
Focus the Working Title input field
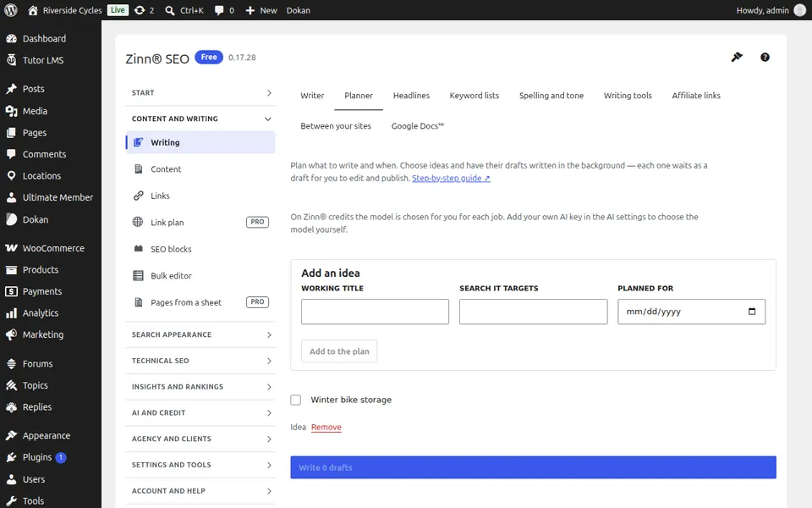point(375,312)
